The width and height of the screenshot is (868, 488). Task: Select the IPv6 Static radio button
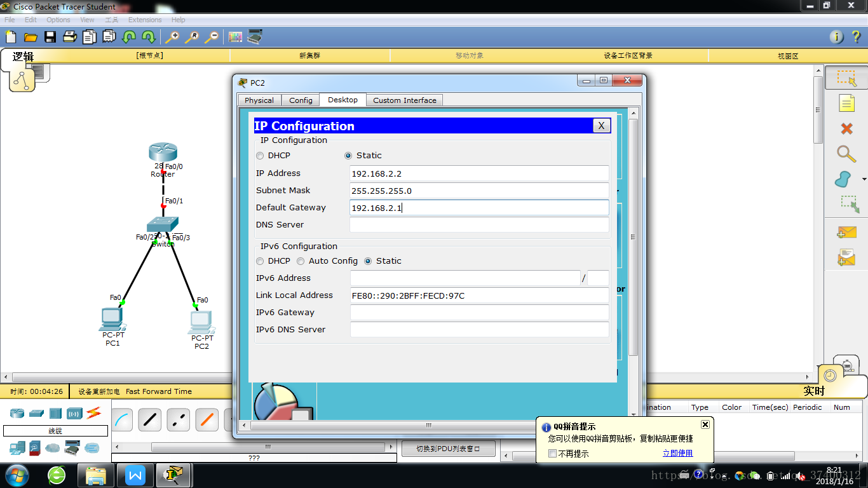click(368, 261)
